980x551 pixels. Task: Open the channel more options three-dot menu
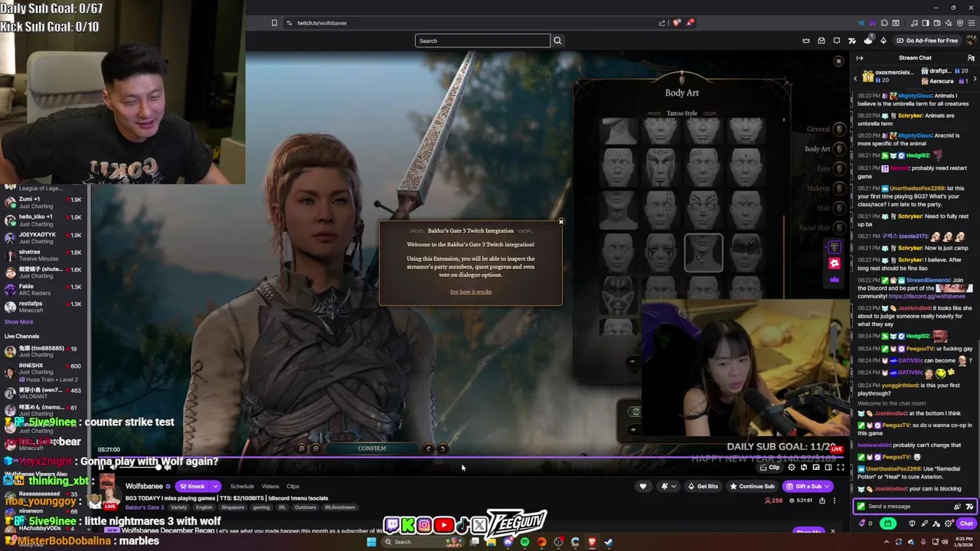[x=835, y=500]
